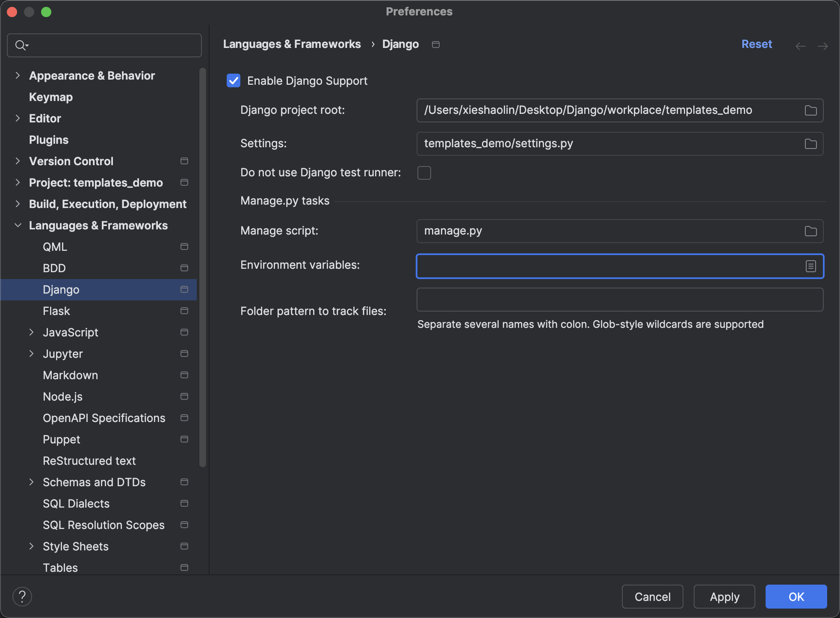
Task: Expand JavaScript subsection
Action: (x=31, y=332)
